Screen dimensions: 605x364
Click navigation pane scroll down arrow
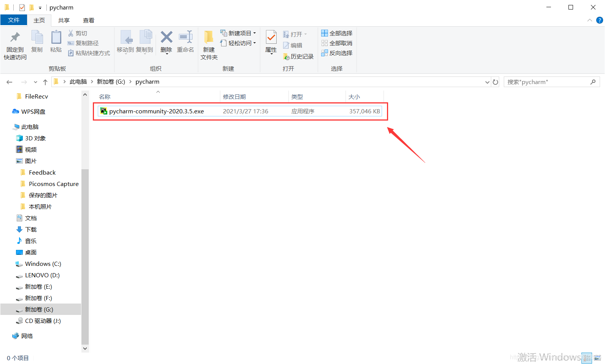tap(85, 348)
